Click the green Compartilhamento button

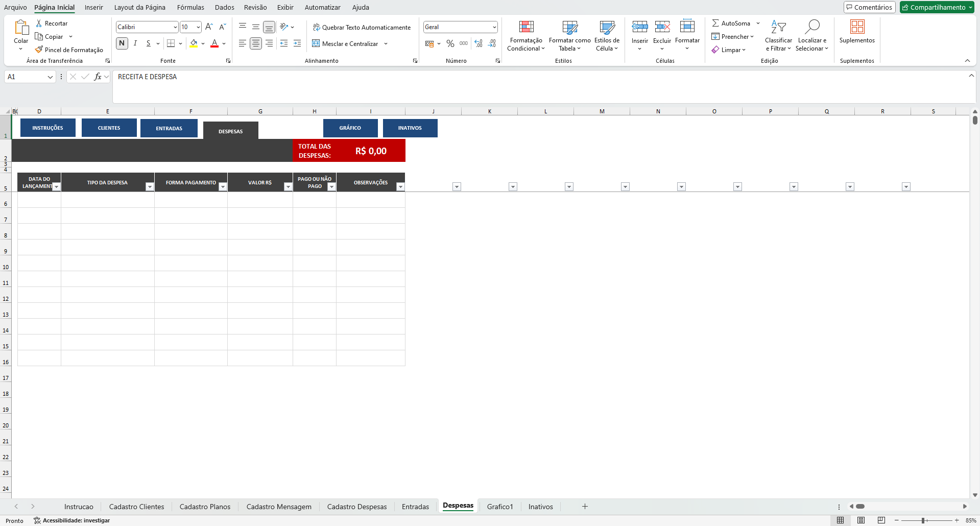click(936, 7)
